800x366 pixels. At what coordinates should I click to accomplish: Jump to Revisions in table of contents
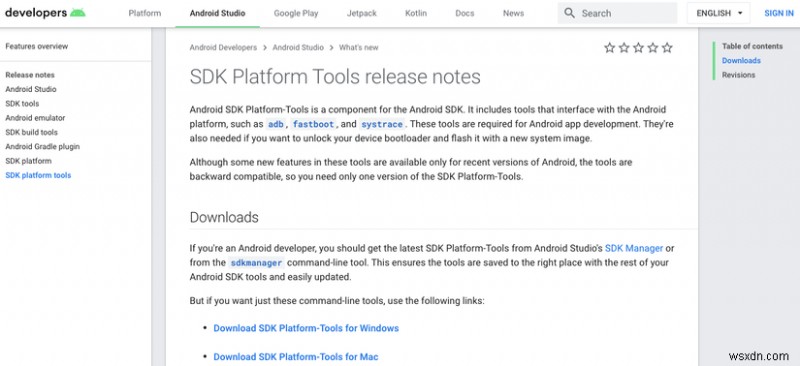point(738,75)
